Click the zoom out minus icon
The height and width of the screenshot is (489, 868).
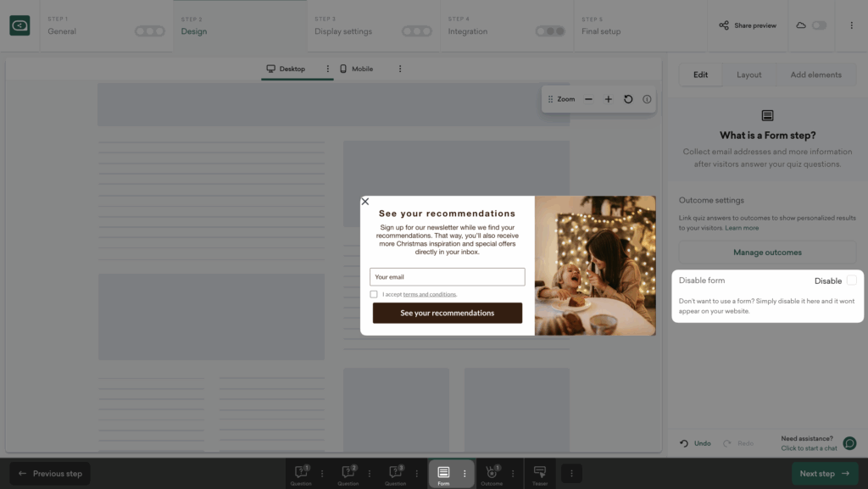(588, 99)
